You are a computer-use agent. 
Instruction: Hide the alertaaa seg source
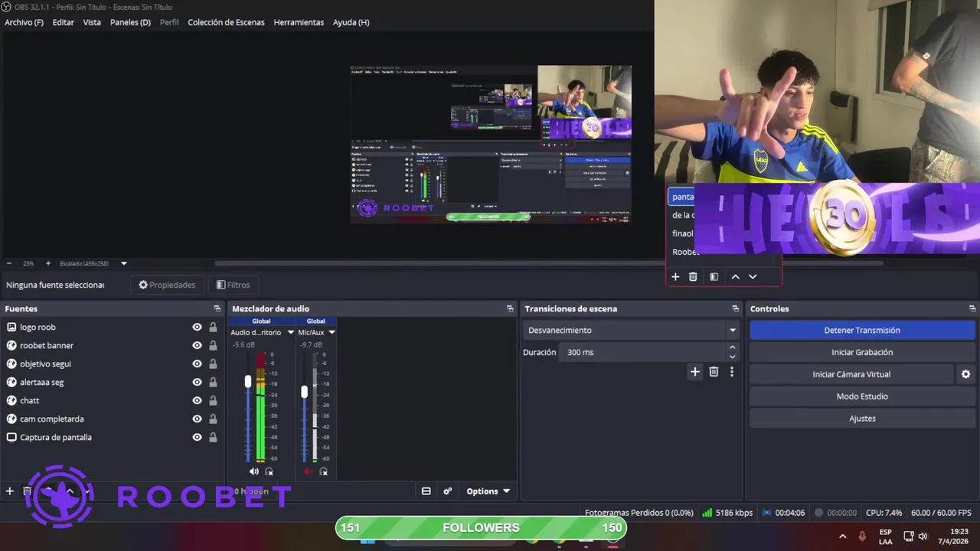[x=197, y=382]
